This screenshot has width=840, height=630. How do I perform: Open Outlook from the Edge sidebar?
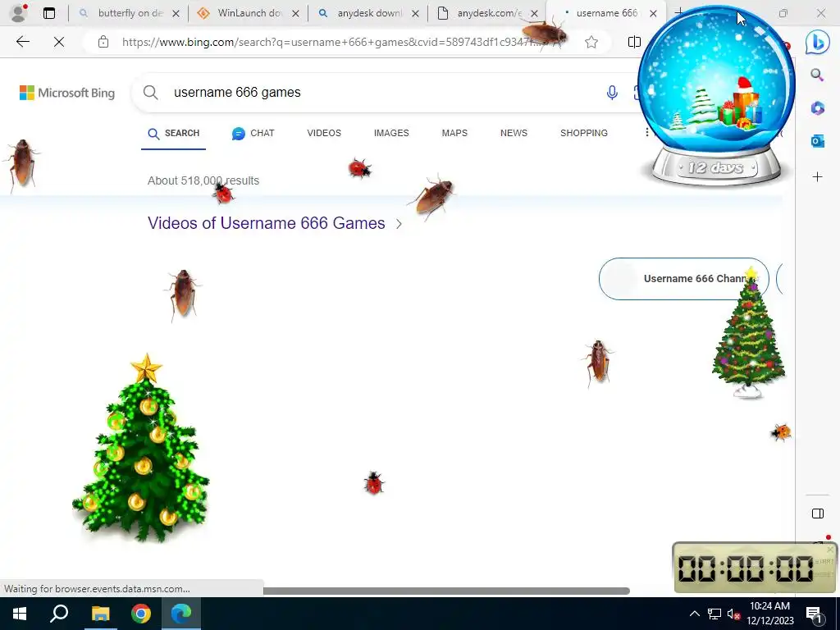(817, 141)
